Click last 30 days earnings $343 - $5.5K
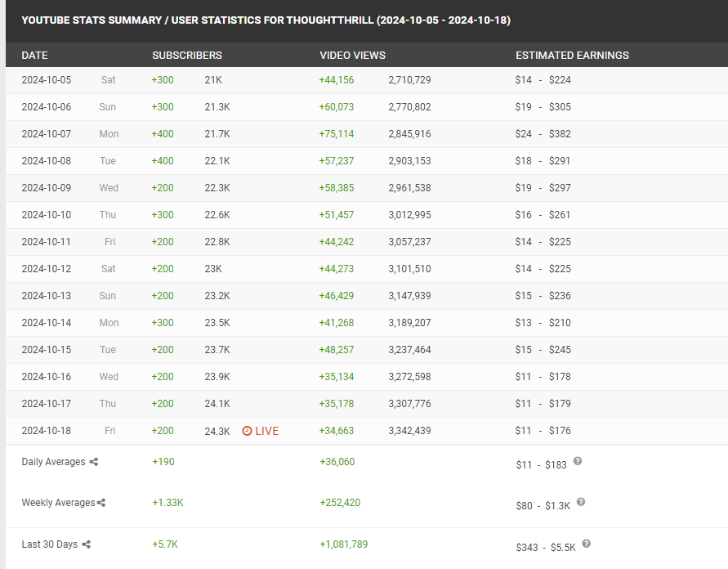Screen dimensions: 728x569 point(546,548)
